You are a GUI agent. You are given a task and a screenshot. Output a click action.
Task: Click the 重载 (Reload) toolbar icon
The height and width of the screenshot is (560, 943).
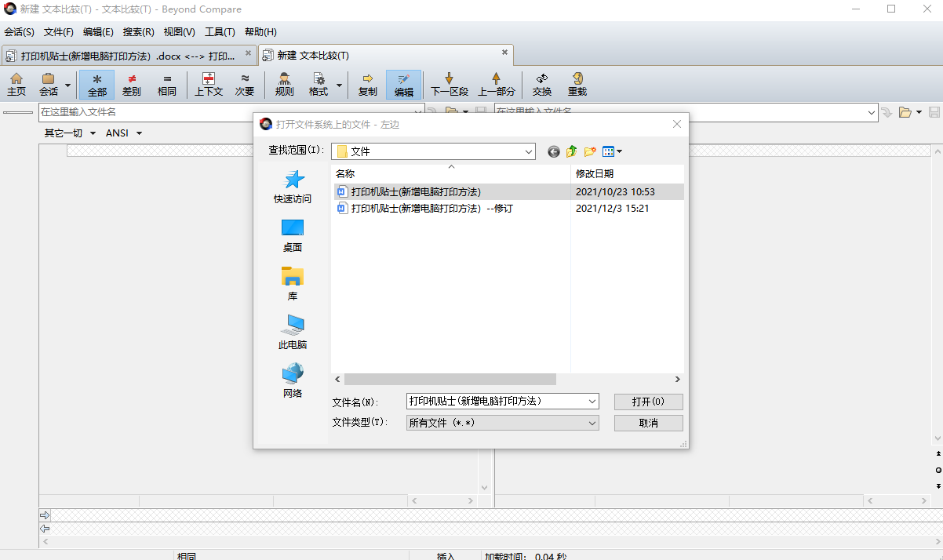point(577,84)
